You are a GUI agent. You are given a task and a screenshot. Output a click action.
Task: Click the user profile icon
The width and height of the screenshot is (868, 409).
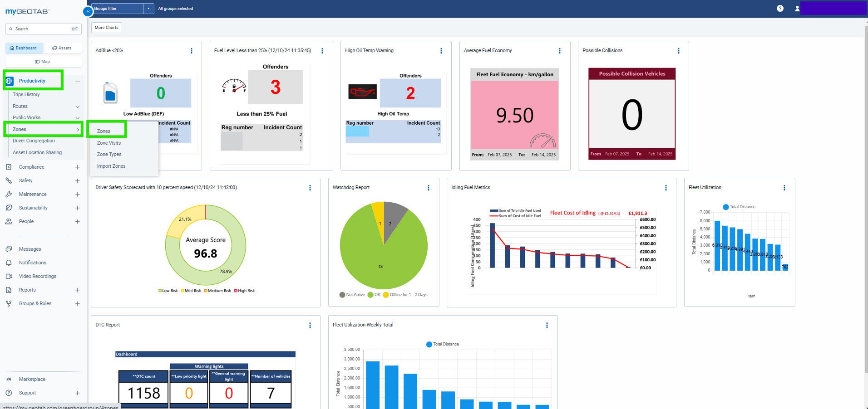(797, 9)
